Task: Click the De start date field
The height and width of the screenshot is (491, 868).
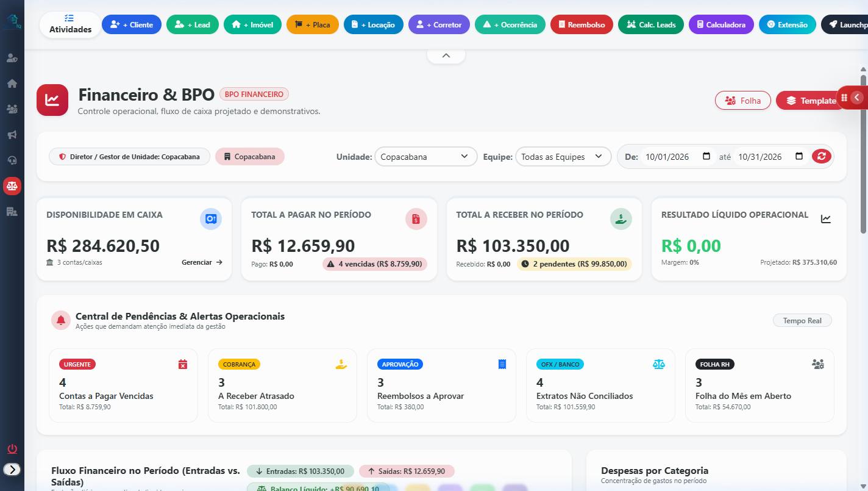Action: pos(678,157)
